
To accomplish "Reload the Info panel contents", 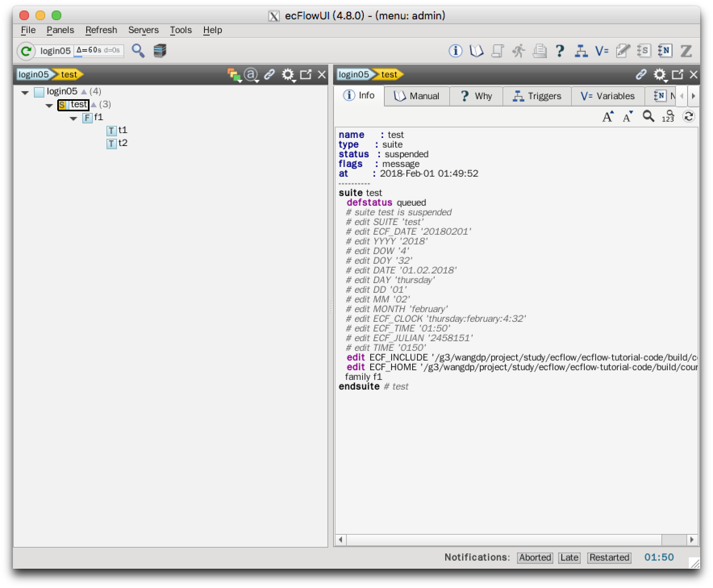I will click(688, 117).
